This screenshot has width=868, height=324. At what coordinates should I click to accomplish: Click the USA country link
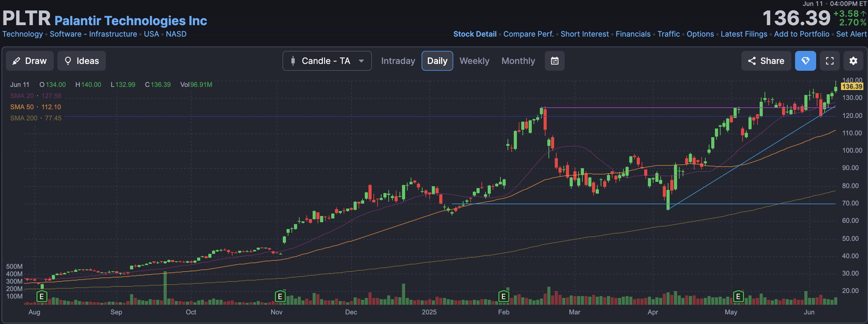151,34
